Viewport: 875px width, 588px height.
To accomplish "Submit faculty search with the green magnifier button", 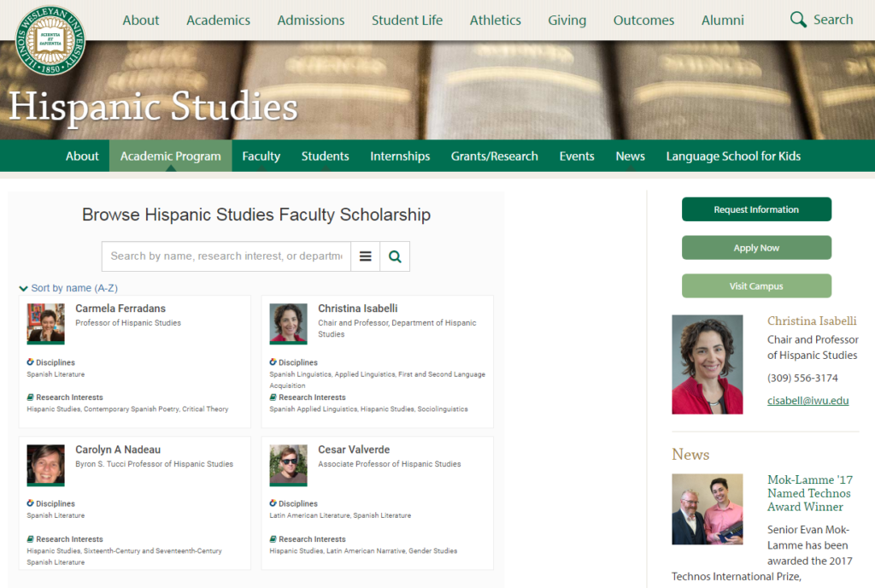I will click(395, 256).
